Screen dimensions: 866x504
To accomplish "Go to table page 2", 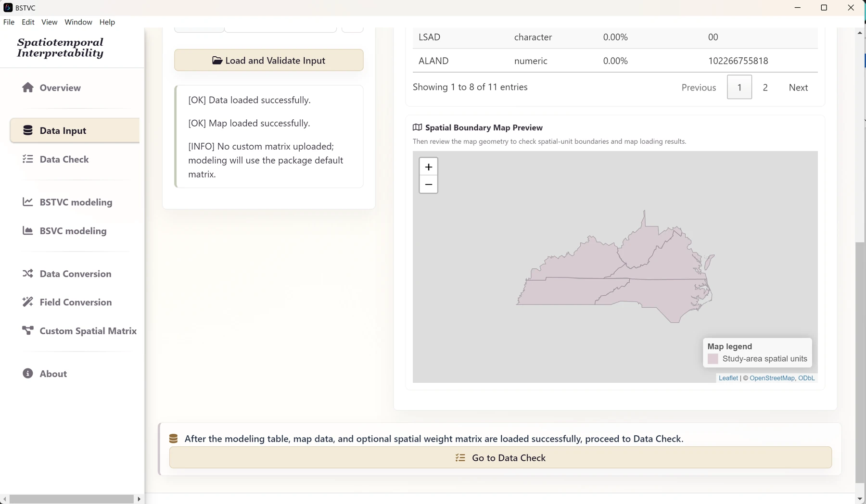I will point(765,88).
